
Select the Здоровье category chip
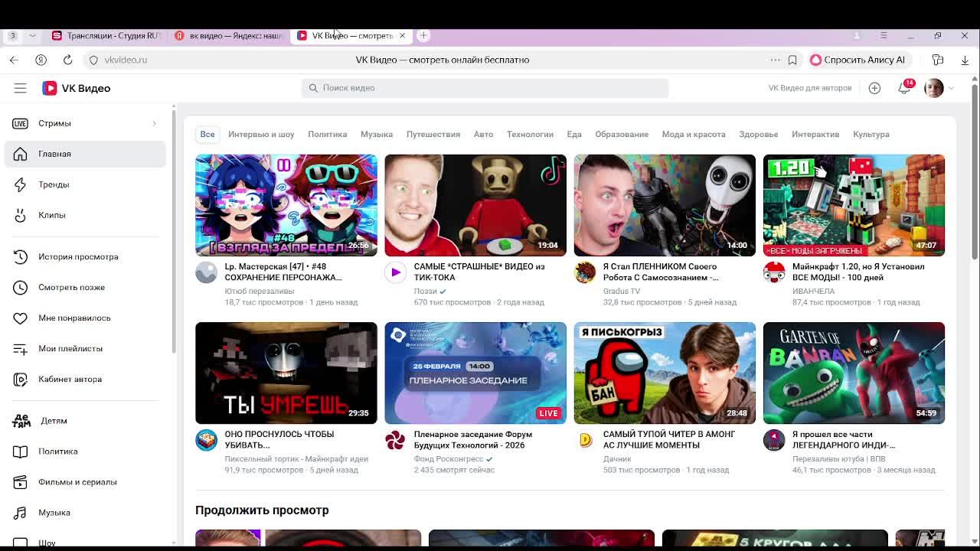759,134
